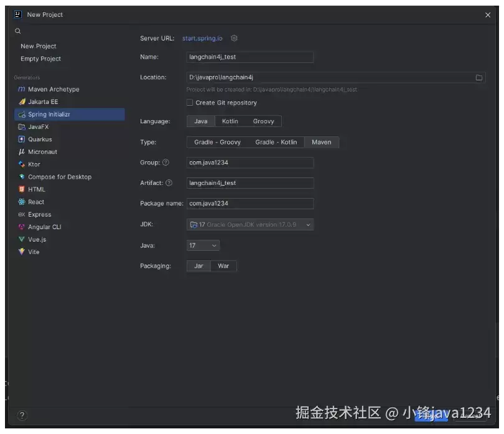
Task: Click the Ktor generator icon
Action: [x=22, y=164]
